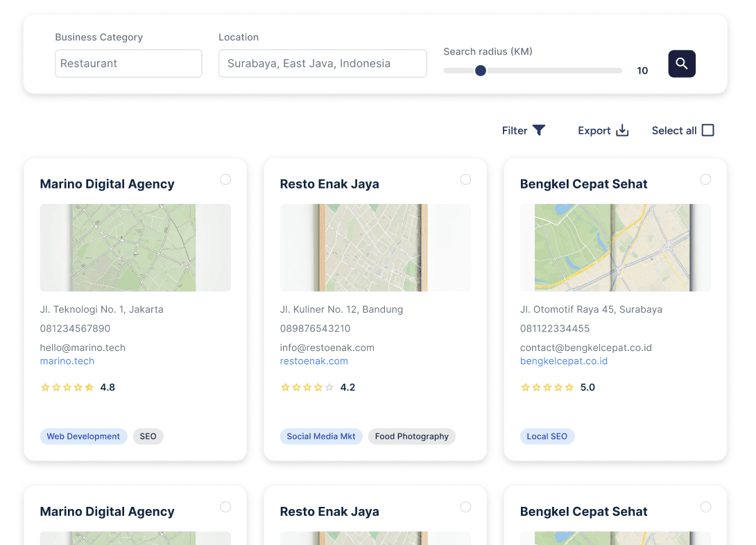This screenshot has width=756, height=545.
Task: Click the Location input field
Action: tap(323, 63)
